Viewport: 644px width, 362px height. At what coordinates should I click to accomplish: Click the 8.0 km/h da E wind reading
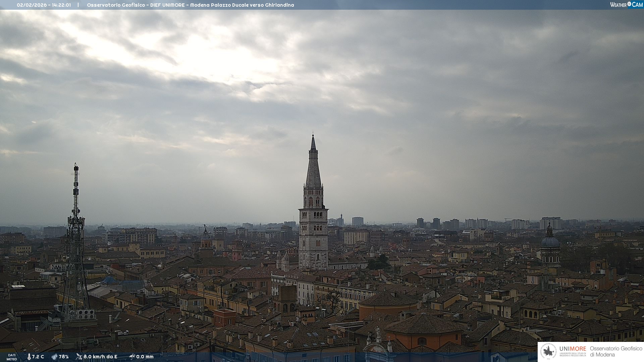coord(100,357)
